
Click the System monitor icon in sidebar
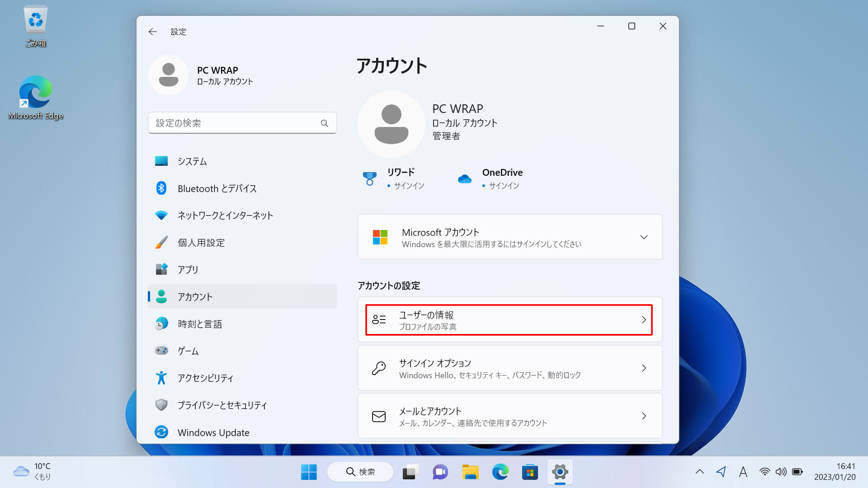click(x=161, y=161)
